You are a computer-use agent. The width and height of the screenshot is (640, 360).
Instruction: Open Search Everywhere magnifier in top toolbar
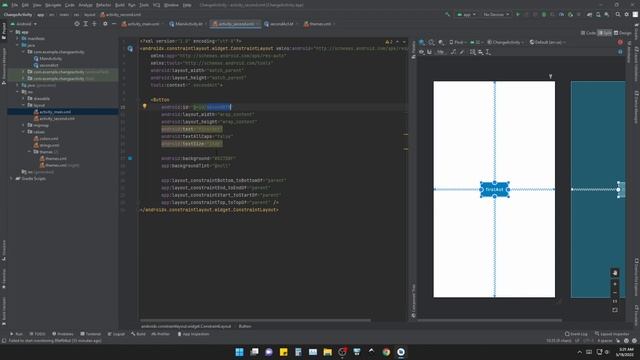pos(618,14)
